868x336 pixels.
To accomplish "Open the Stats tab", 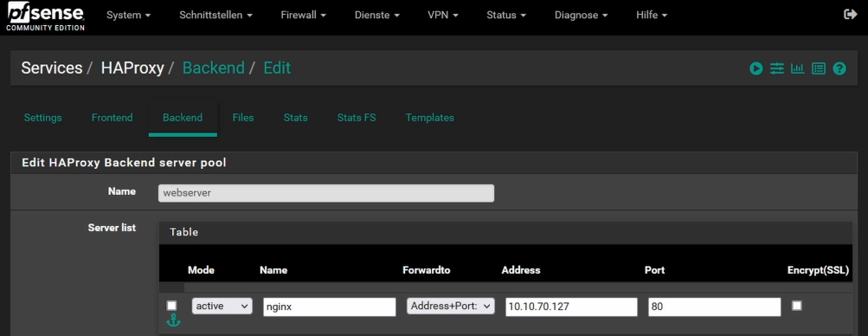I will point(296,118).
